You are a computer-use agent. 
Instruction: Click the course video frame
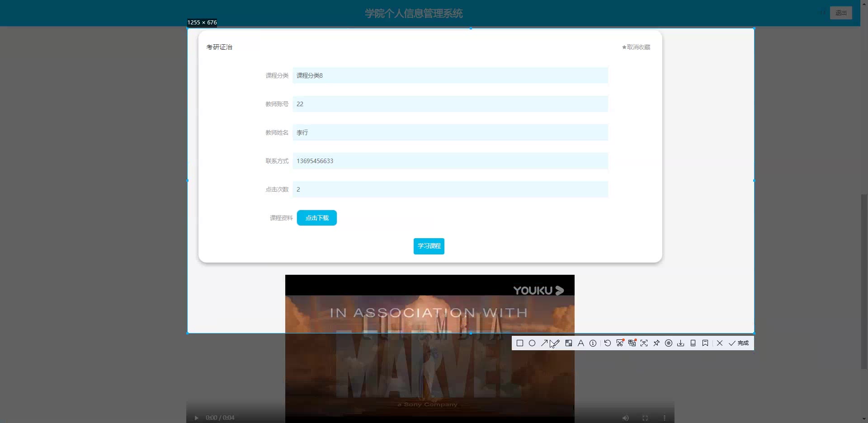(x=430, y=348)
